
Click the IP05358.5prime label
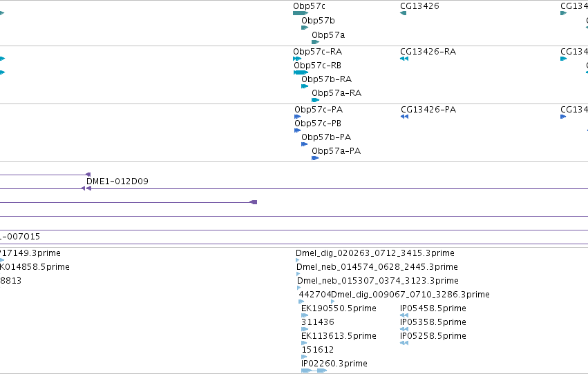pyautogui.click(x=433, y=323)
